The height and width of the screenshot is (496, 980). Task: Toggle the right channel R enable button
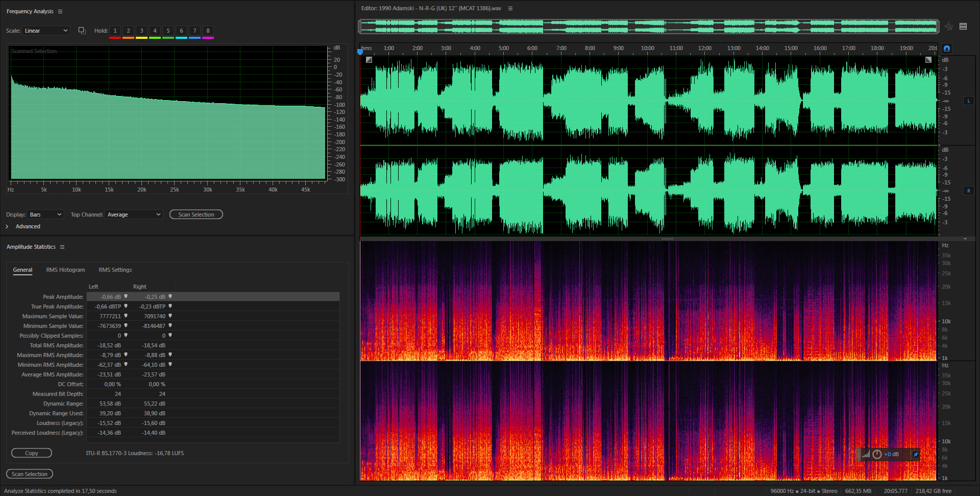968,191
